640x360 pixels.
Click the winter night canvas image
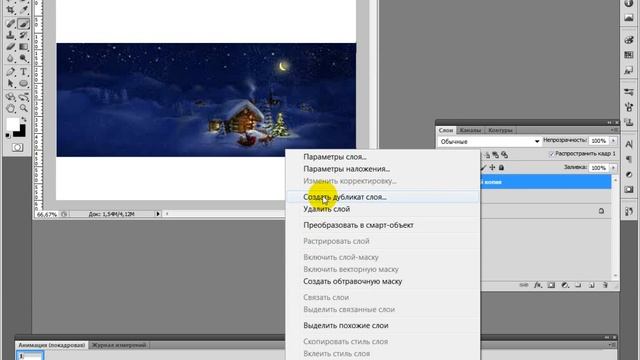pos(206,100)
